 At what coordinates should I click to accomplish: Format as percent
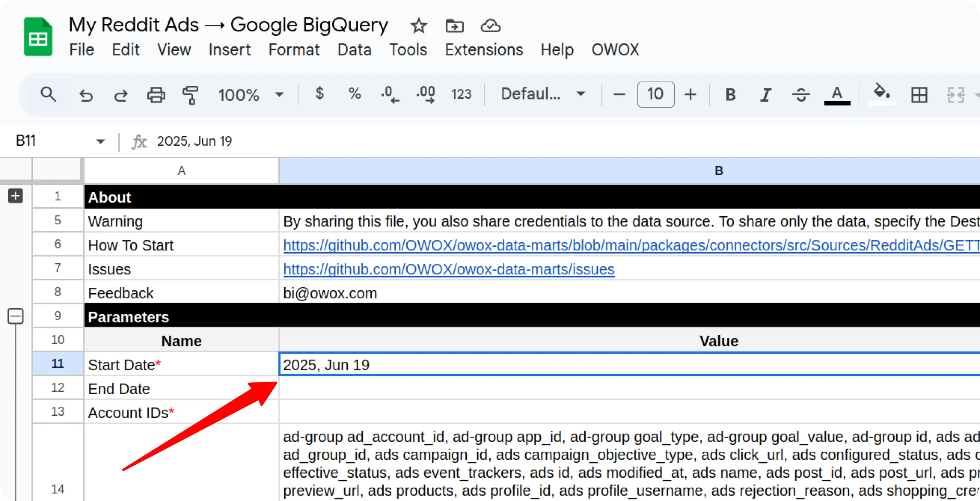pyautogui.click(x=355, y=94)
